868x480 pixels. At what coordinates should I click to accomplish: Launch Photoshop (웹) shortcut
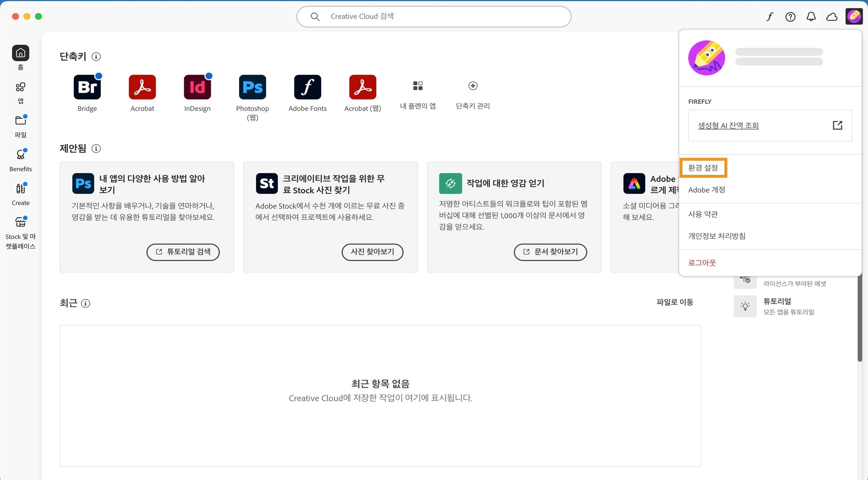click(252, 87)
